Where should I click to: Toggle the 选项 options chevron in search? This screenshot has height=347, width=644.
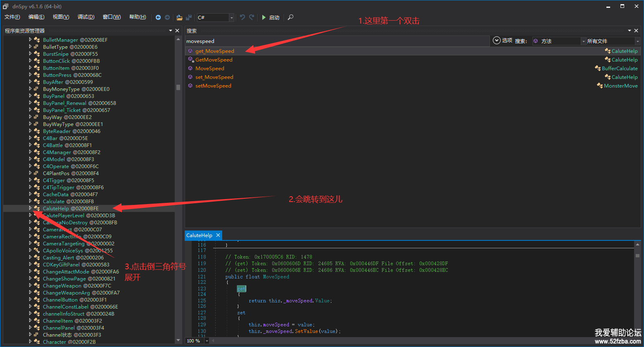pos(497,40)
